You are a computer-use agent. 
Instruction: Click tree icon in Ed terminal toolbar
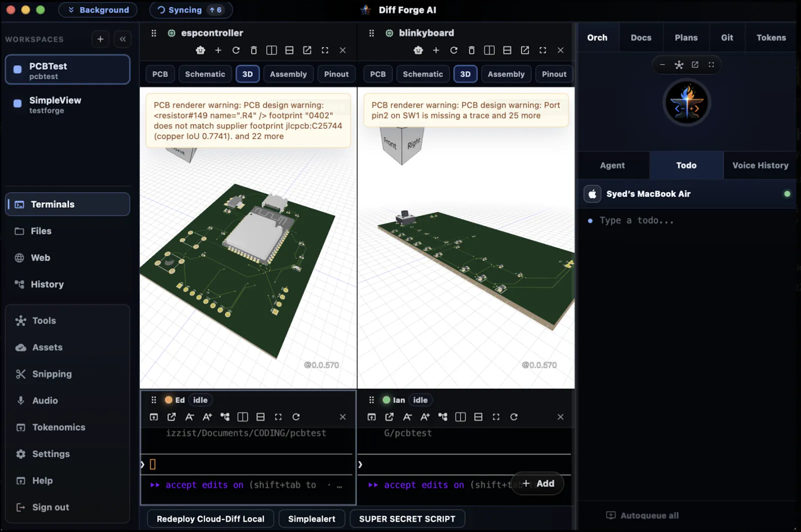225,417
